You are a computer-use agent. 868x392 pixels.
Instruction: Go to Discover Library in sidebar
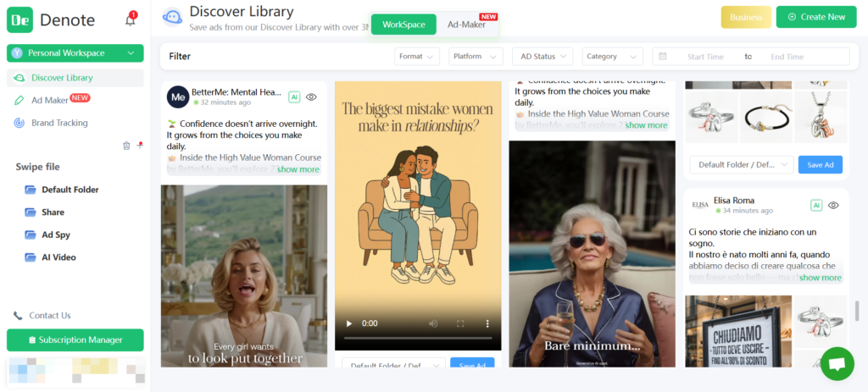point(75,78)
